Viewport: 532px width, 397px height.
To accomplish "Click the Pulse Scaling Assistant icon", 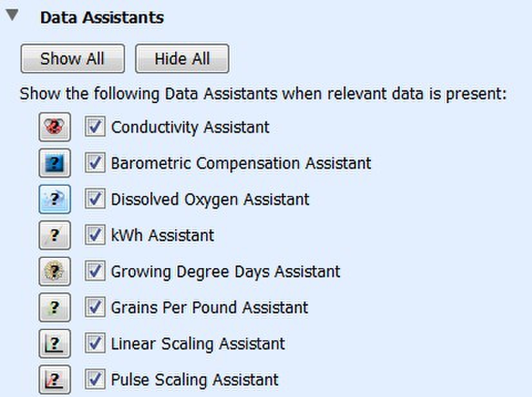I will coord(54,380).
